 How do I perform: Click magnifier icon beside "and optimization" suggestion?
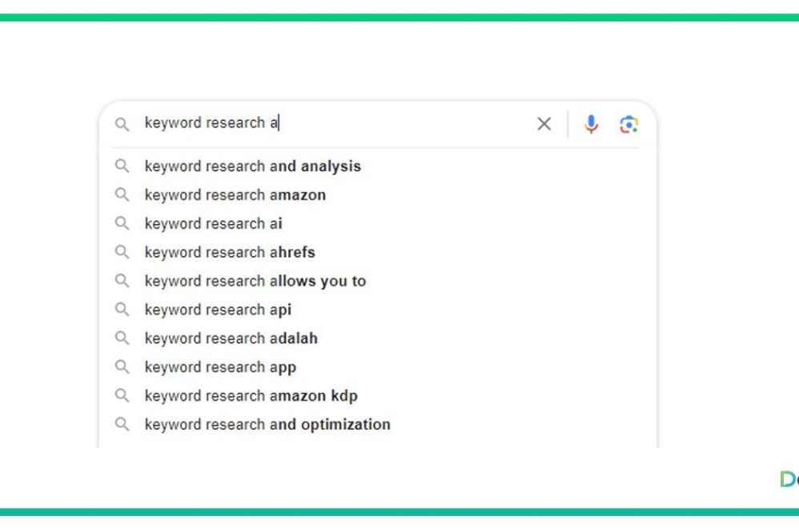click(x=122, y=424)
